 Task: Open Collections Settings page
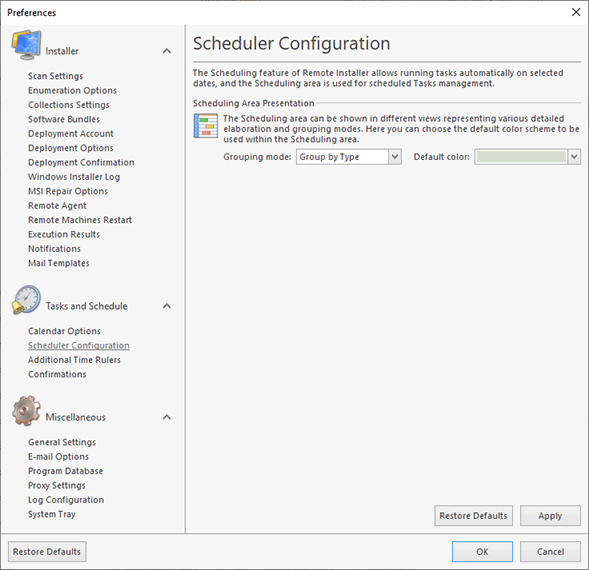69,105
